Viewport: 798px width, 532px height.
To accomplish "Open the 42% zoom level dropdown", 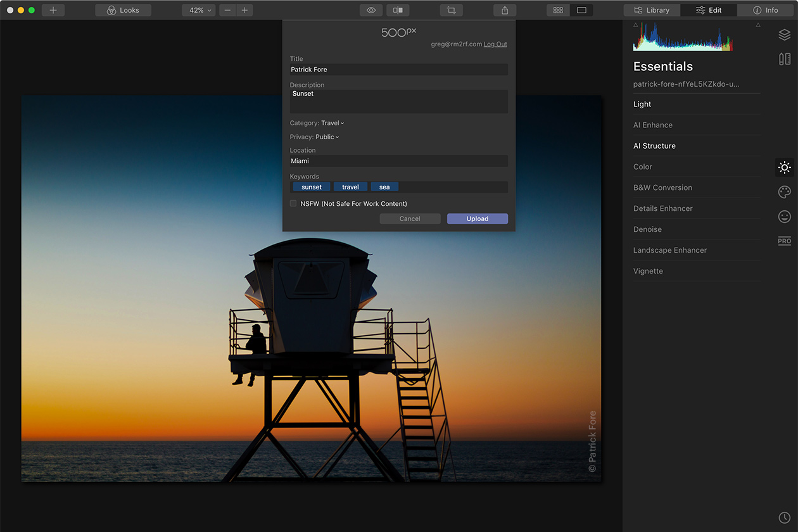I will coord(198,10).
